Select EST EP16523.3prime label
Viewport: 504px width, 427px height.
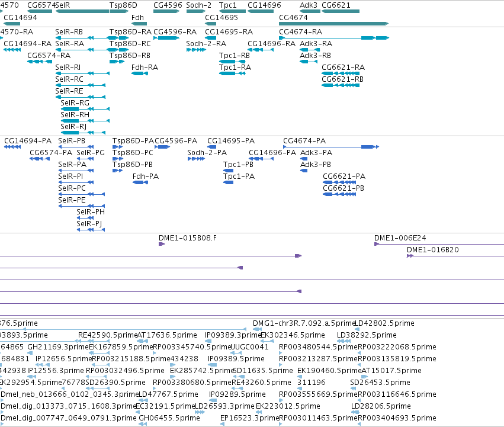(250, 418)
